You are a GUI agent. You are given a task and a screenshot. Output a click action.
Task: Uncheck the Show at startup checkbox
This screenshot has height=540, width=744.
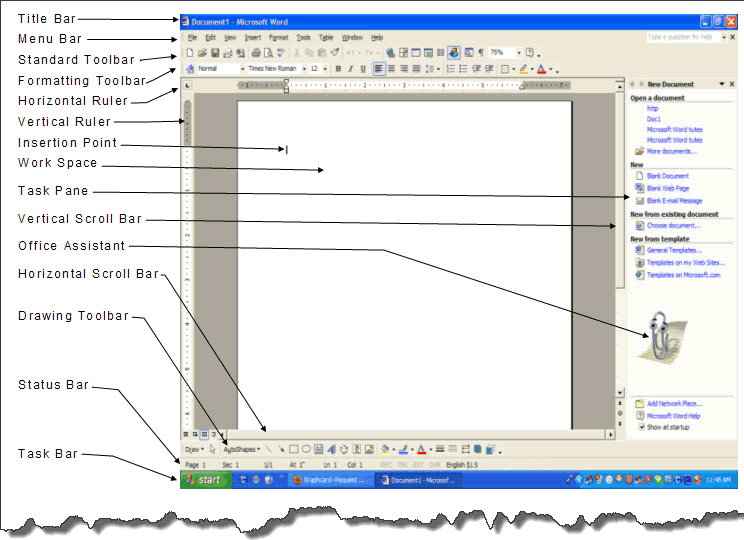tap(642, 427)
